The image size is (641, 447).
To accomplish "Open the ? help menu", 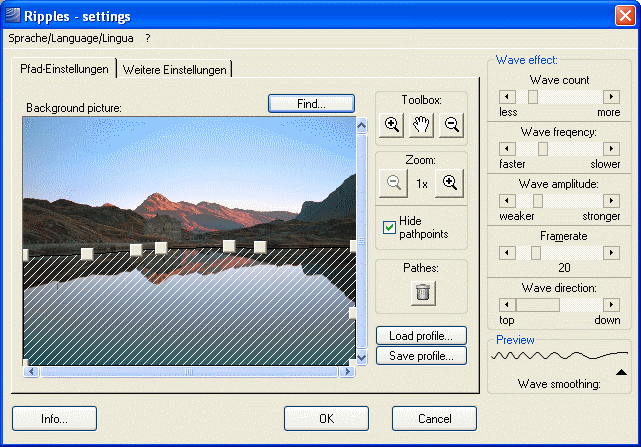I will 148,38.
